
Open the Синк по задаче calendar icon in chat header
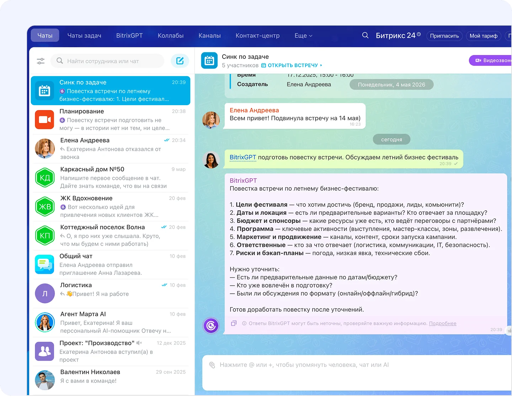tap(209, 61)
